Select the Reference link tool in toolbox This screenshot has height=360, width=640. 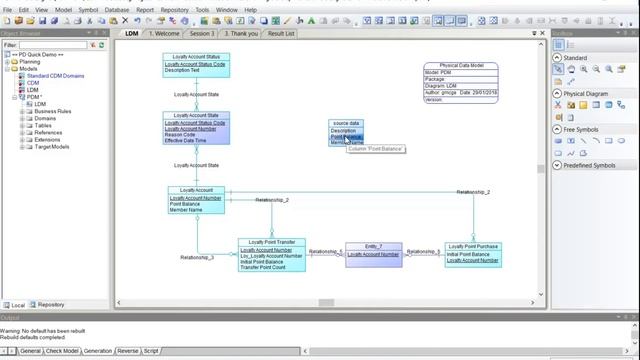tap(622, 105)
